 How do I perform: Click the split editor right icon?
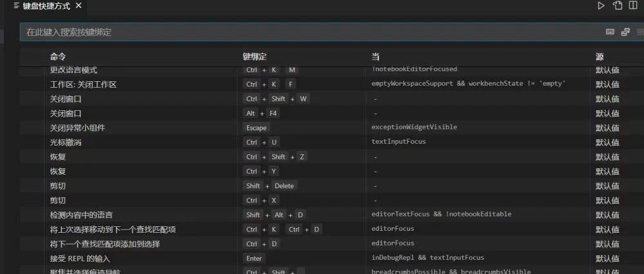633,6
